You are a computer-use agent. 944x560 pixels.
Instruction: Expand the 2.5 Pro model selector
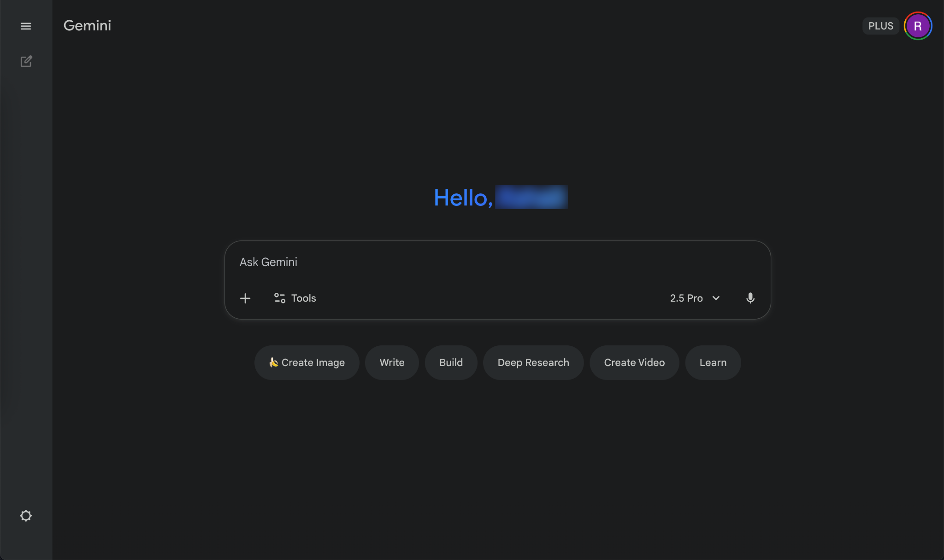[686, 298]
